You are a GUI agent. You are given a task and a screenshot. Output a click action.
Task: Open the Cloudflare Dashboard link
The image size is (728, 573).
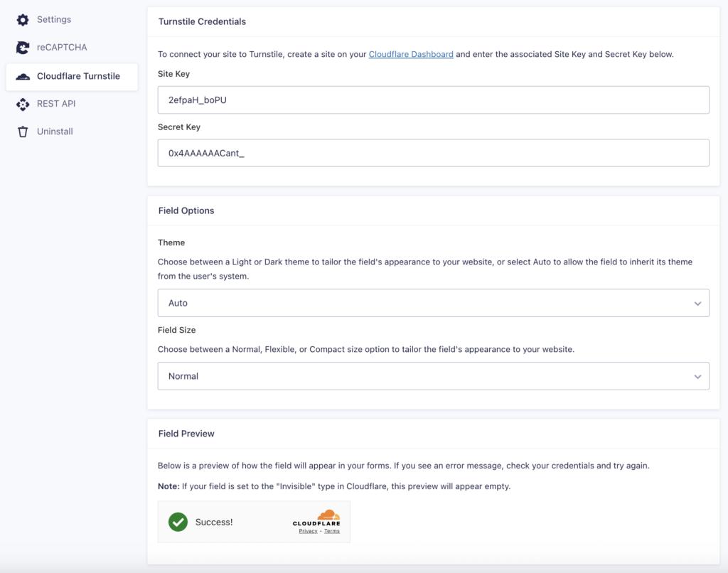point(411,54)
